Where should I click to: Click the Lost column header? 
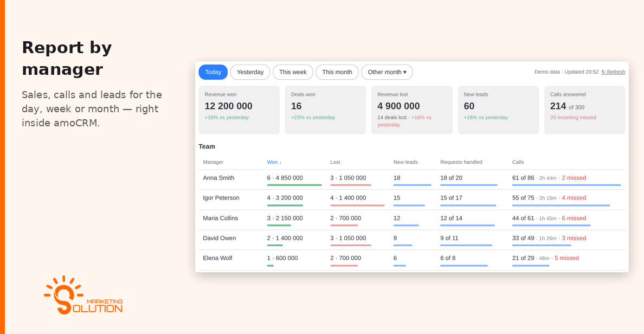click(x=335, y=162)
